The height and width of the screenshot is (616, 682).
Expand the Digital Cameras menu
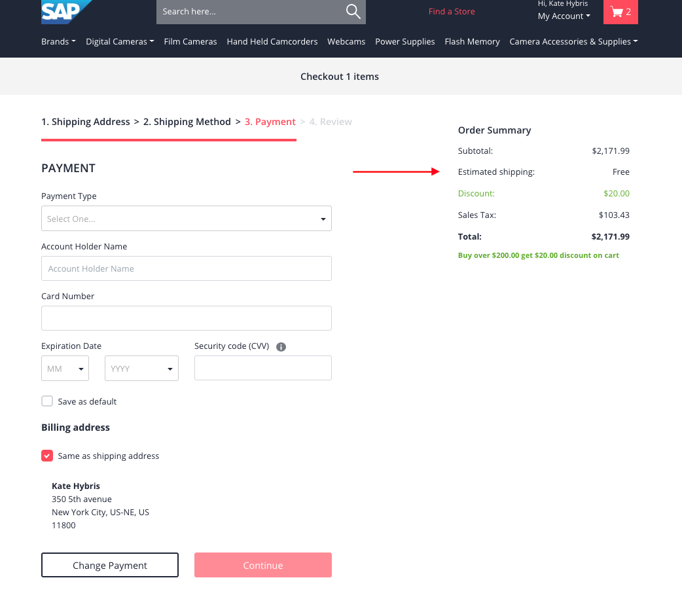click(x=120, y=41)
